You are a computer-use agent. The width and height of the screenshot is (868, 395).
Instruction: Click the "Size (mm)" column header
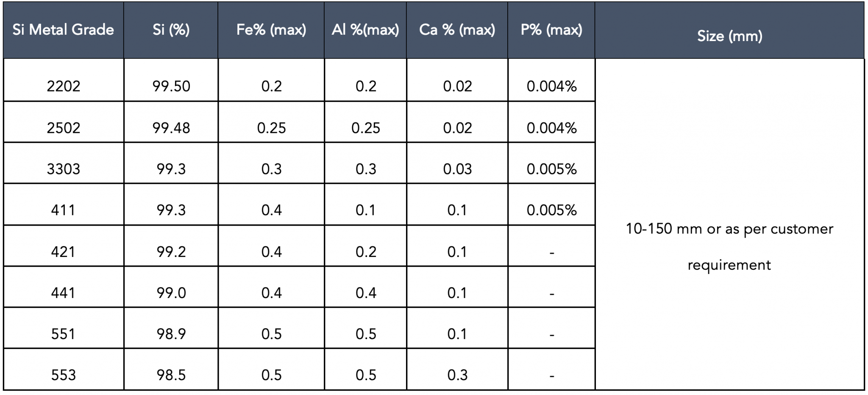pos(729,36)
